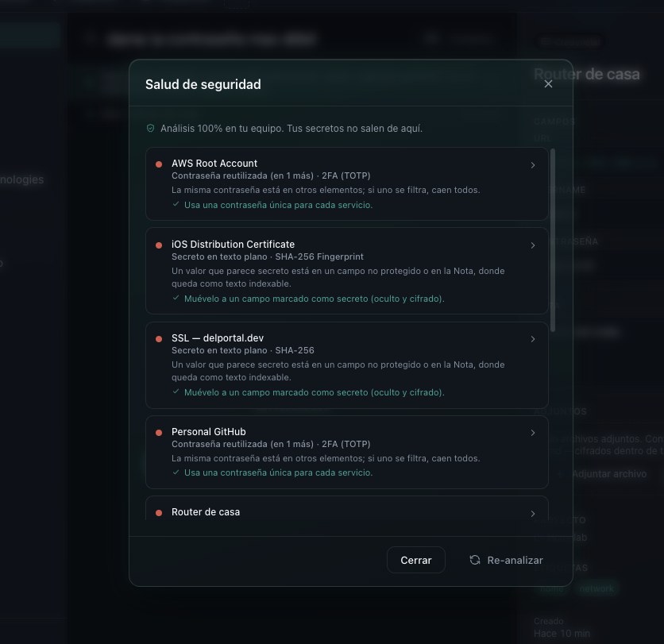The height and width of the screenshot is (644, 664).
Task: Click the red dot on SSL — delportal.dev
Action: point(159,339)
